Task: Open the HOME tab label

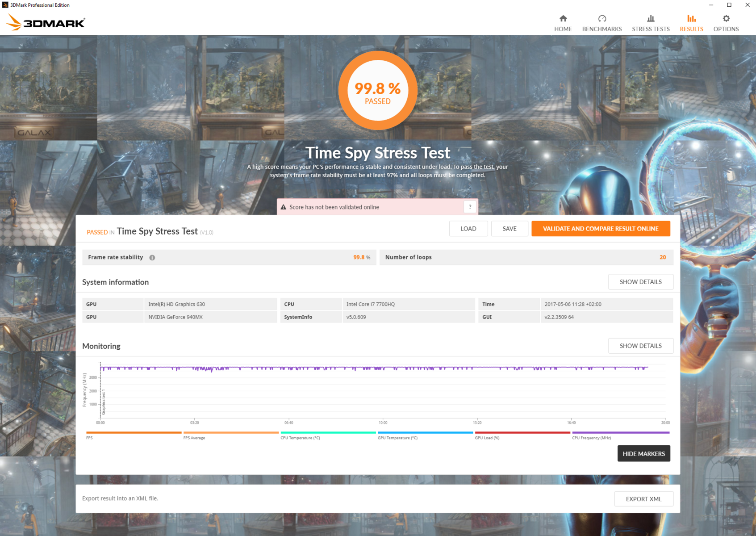Action: [563, 29]
